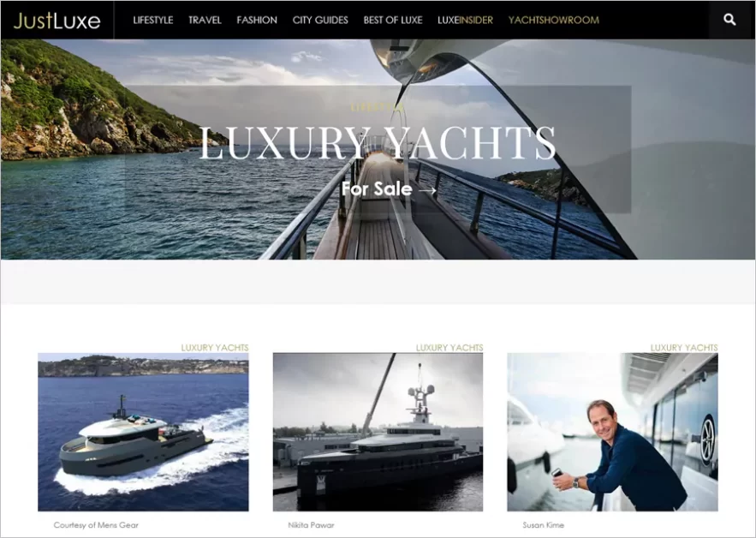Open Best of Luxe section

(393, 21)
